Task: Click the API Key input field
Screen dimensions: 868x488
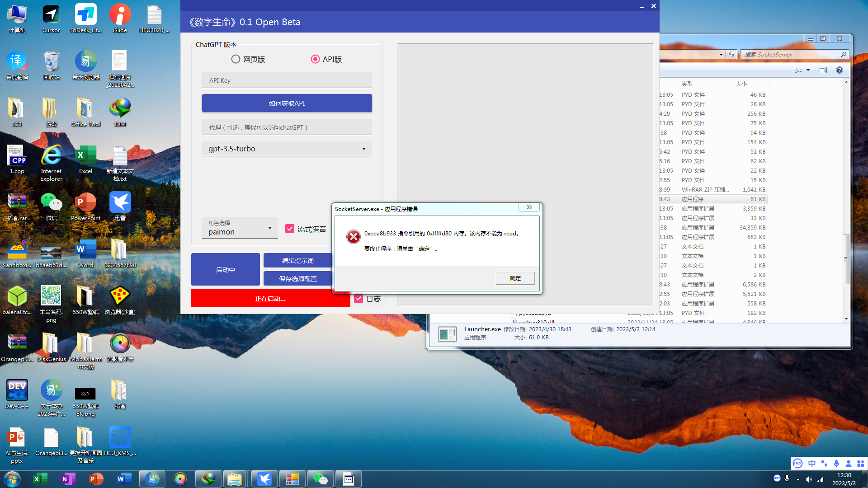Action: pos(287,80)
